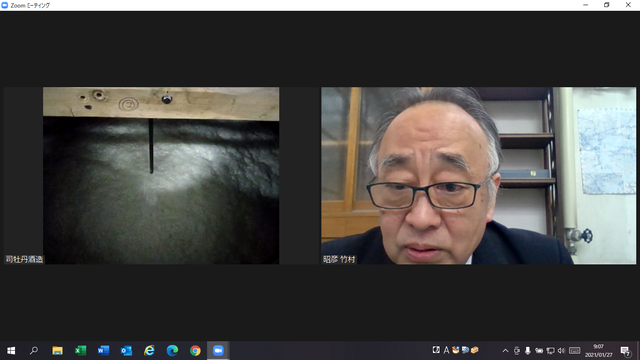Image resolution: width=640 pixels, height=360 pixels.
Task: Click the IME dictionary search tray icon
Action: tap(465, 350)
